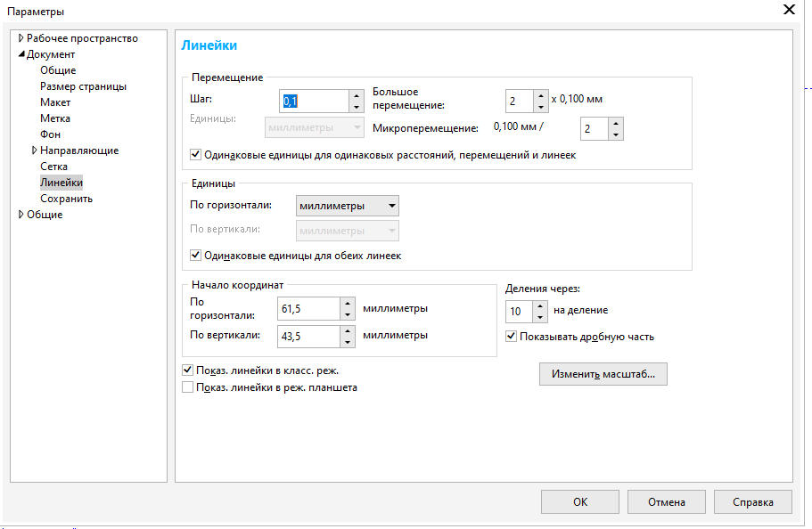Viewport: 812px width, 529px height.
Task: Click into the Шаг input field
Action: [315, 101]
